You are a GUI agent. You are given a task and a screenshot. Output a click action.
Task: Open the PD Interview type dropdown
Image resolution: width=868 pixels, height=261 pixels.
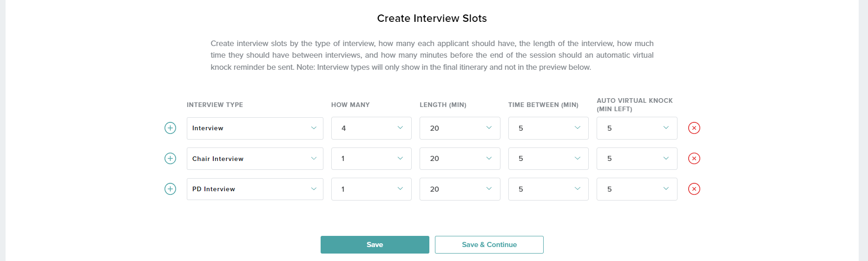[x=255, y=189]
